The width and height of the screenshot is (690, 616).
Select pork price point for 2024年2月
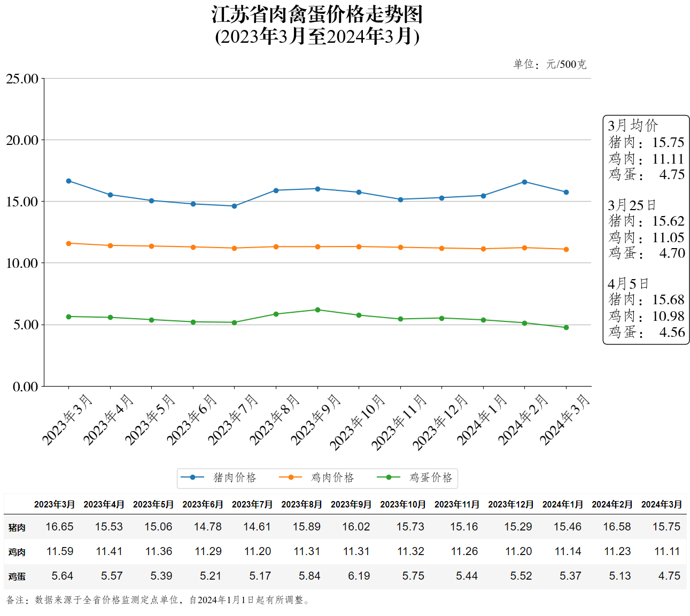pos(524,182)
